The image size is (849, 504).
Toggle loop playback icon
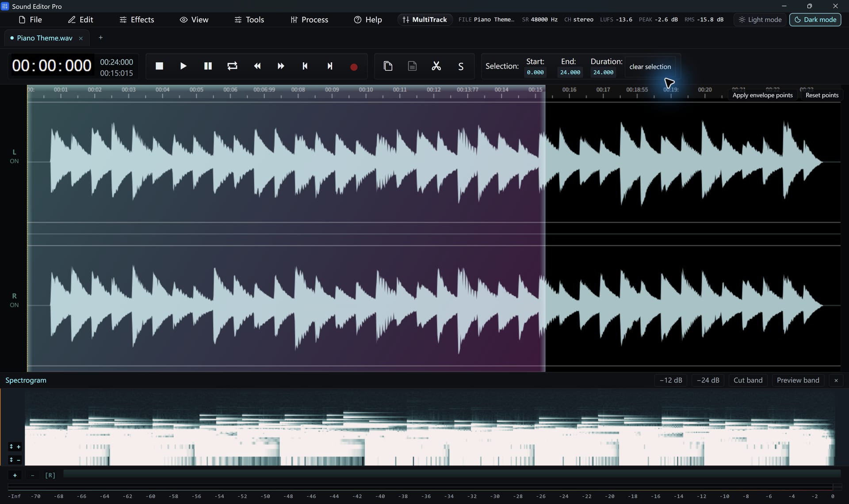pyautogui.click(x=232, y=66)
